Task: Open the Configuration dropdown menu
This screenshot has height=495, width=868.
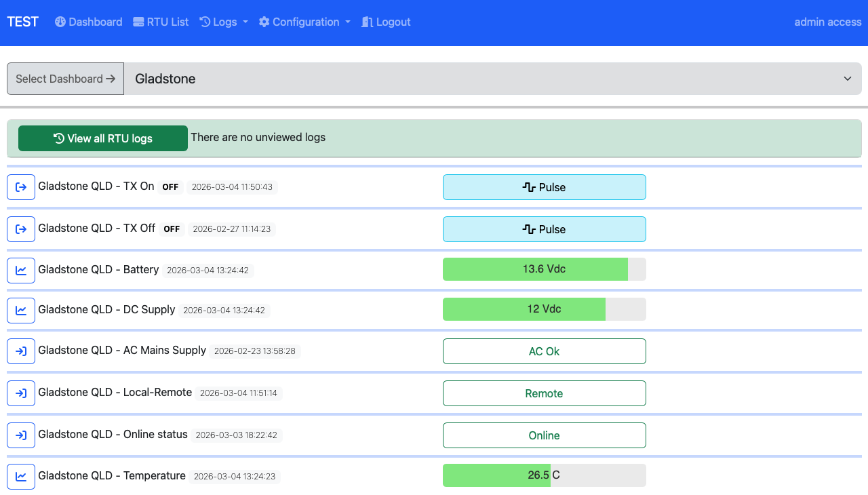Action: (304, 22)
